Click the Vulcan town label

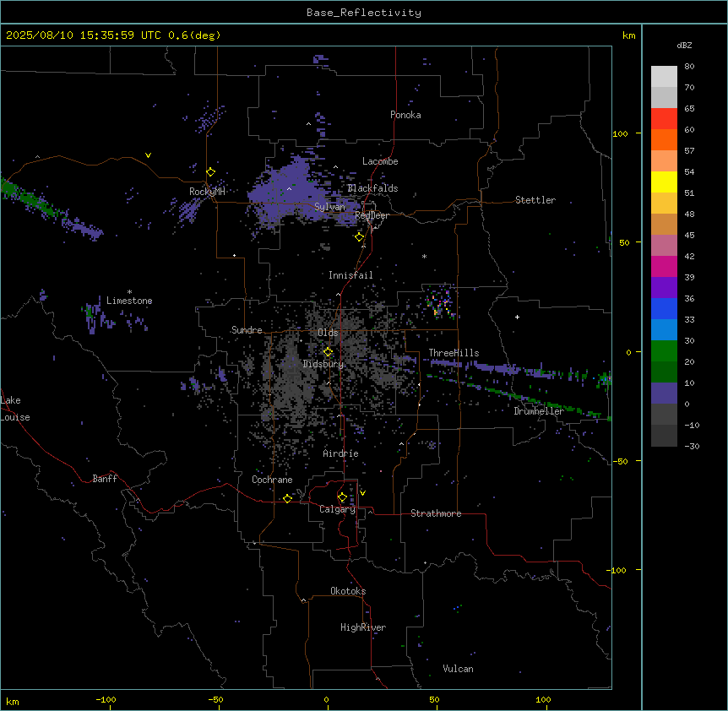click(459, 669)
